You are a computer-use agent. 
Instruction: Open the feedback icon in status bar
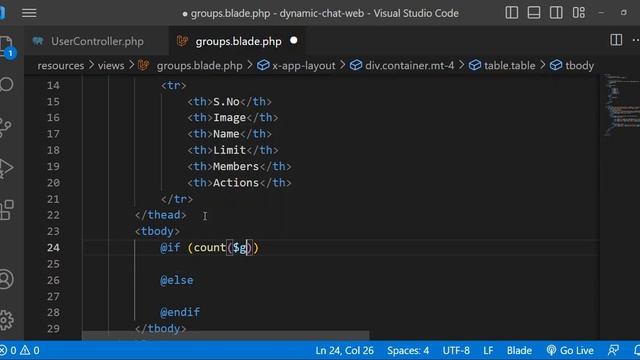[x=613, y=350]
